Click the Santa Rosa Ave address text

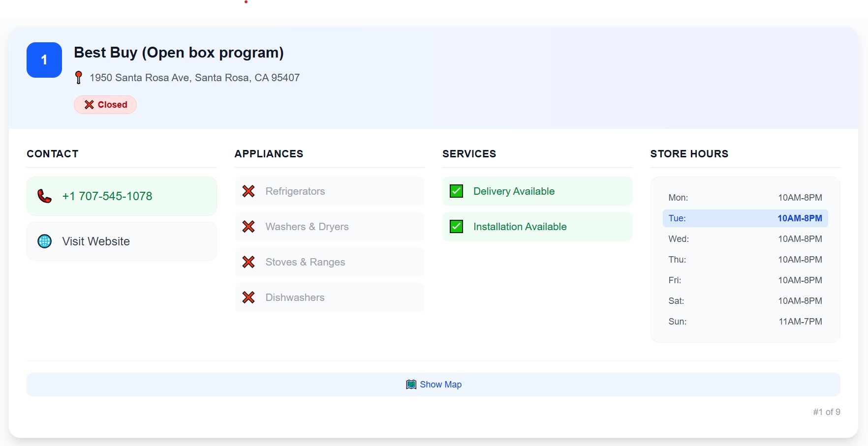tap(194, 78)
